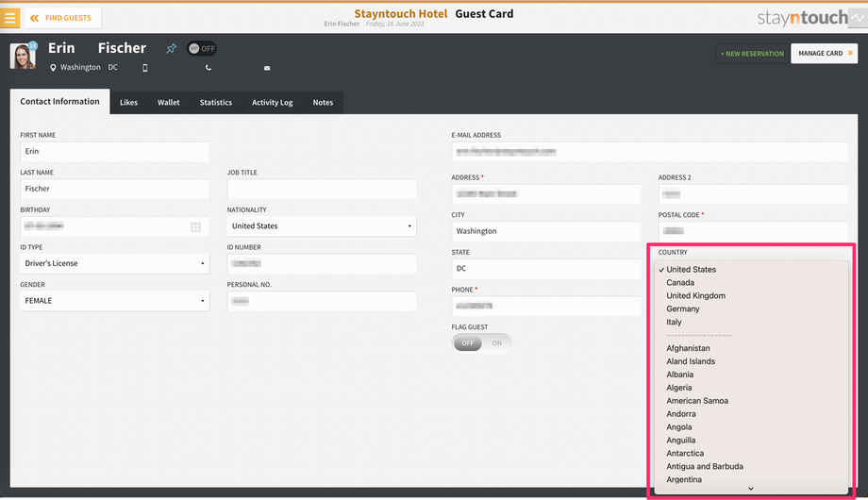This screenshot has width=868, height=500.
Task: Select United Kingdom in country list
Action: point(751,295)
